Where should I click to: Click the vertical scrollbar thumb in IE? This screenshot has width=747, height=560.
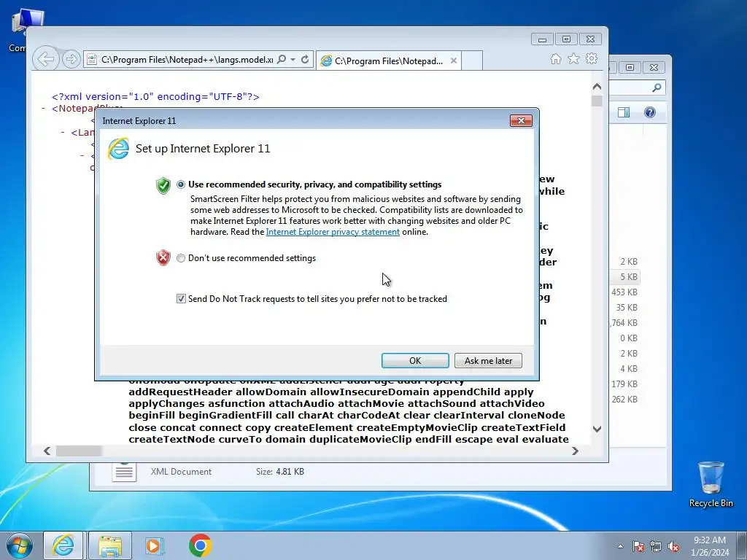click(597, 101)
